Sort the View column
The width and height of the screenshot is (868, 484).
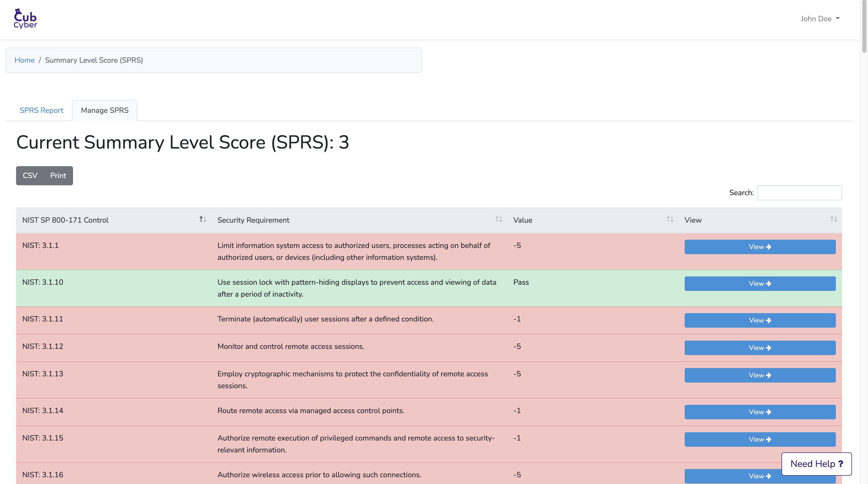(833, 219)
